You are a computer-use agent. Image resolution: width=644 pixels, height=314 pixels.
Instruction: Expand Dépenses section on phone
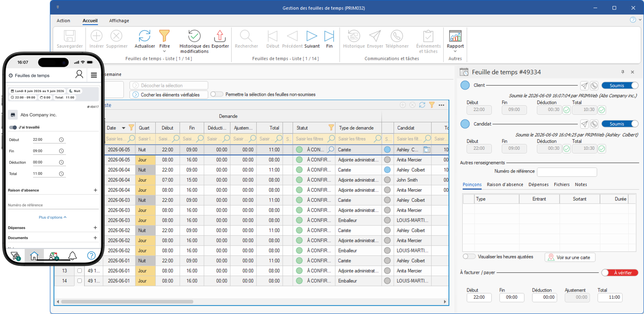click(95, 228)
